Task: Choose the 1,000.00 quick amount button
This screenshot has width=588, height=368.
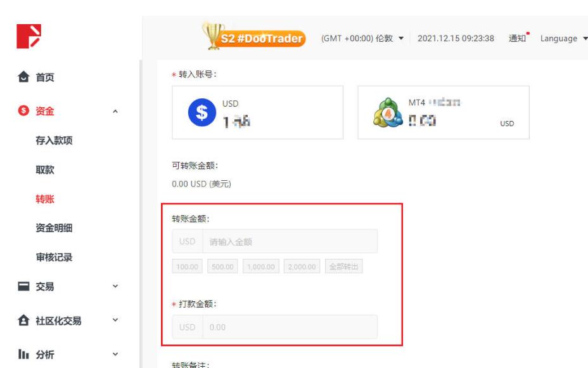Action: pos(261,266)
